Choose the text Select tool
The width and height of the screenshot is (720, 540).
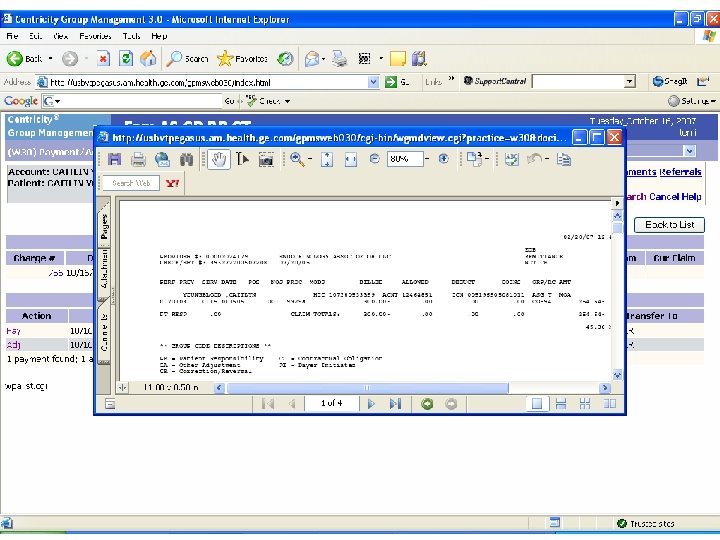pyautogui.click(x=242, y=159)
